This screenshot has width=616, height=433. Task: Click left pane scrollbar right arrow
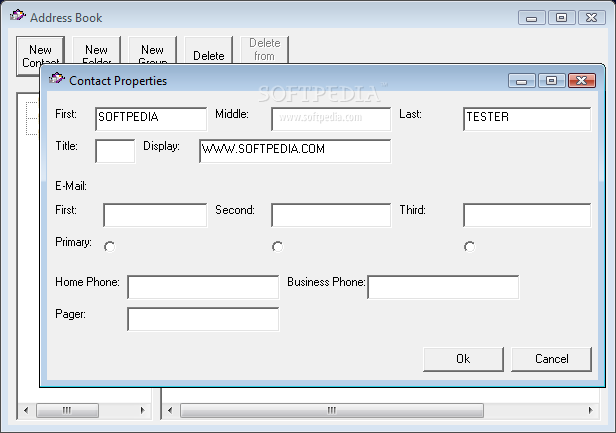tap(143, 411)
